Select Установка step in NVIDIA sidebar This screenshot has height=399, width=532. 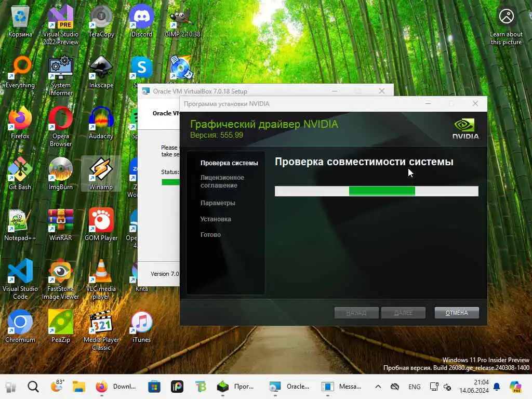216,219
